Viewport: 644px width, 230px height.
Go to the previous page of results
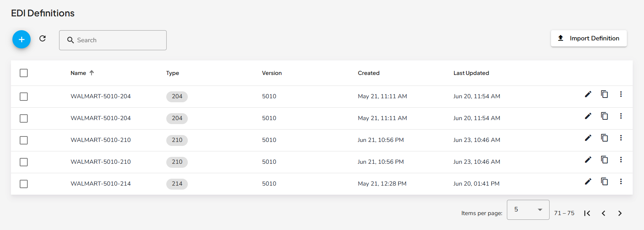tap(604, 213)
